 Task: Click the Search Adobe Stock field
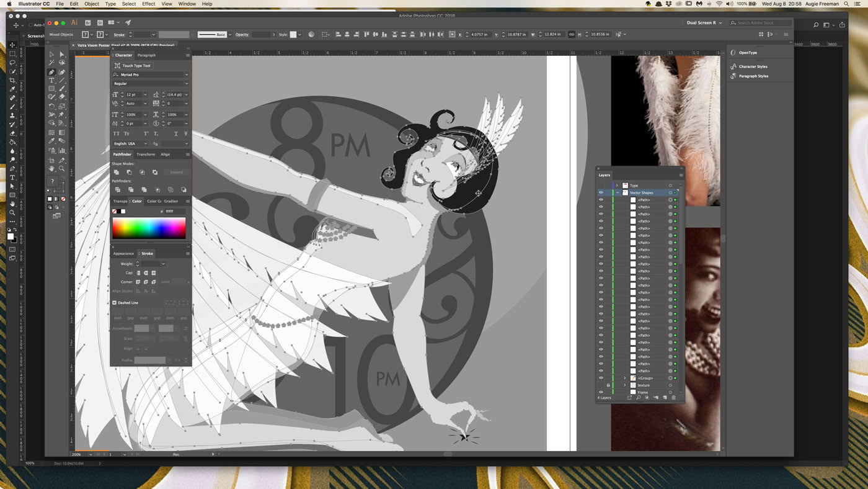pos(760,23)
